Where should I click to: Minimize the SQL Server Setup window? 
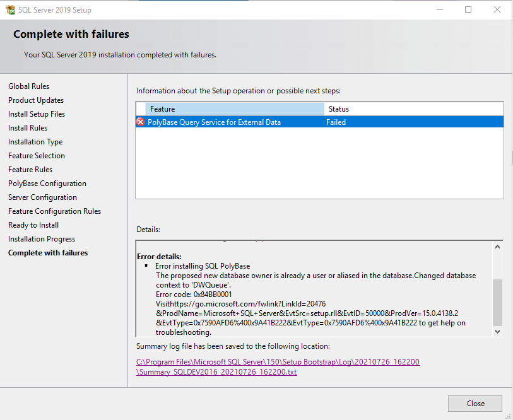click(x=440, y=10)
